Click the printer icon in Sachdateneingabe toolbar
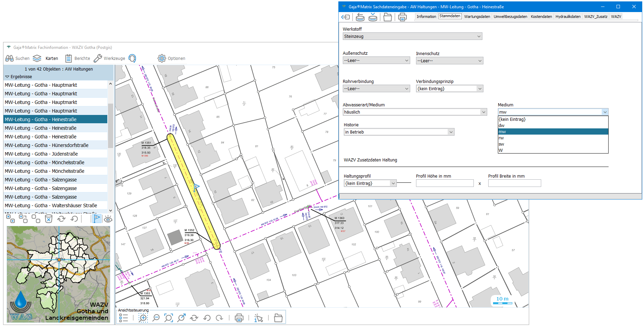This screenshot has width=644, height=327. coord(402,17)
